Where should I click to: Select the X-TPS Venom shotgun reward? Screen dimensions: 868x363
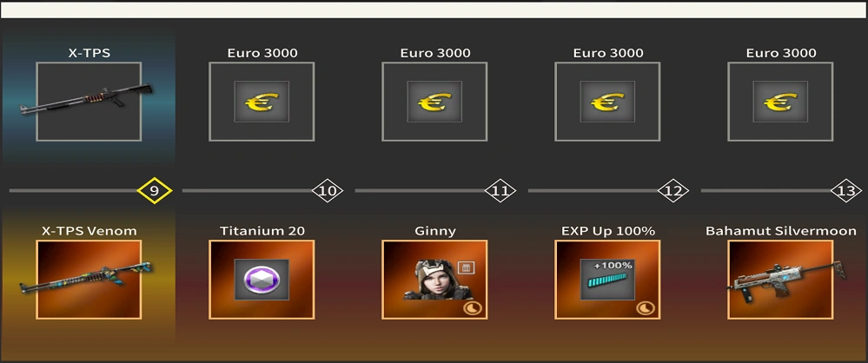[x=89, y=280]
